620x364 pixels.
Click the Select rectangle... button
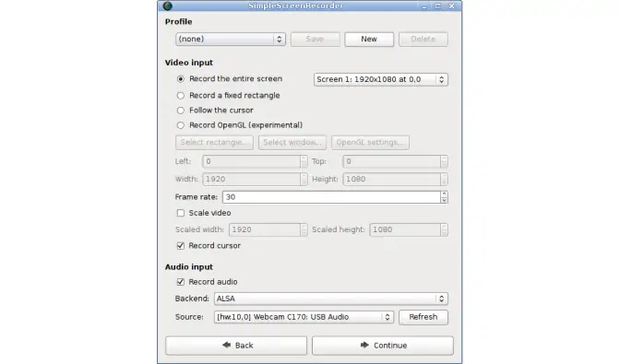tap(214, 143)
